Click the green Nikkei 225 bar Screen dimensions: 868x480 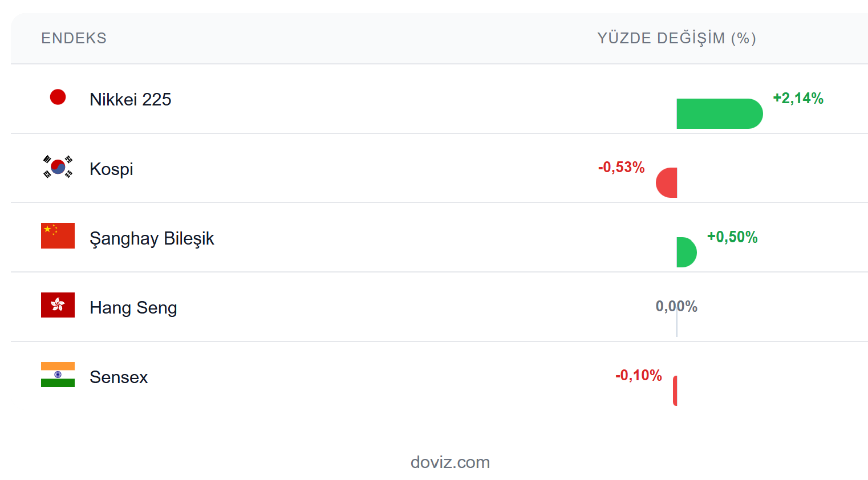tap(719, 114)
